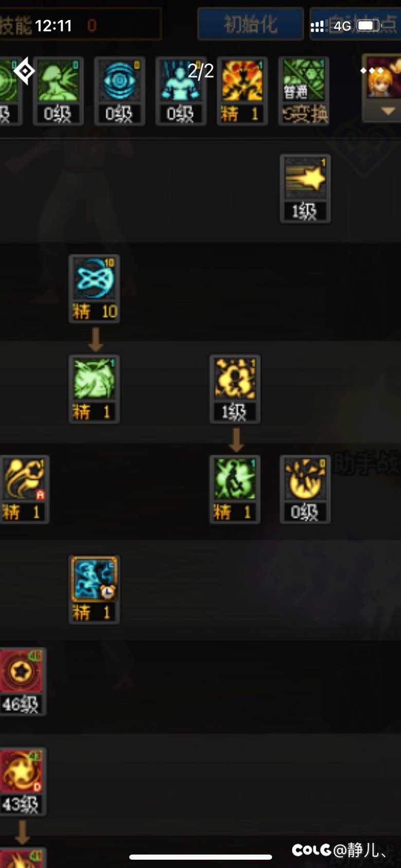Click the blue glowing body skill at 0级
Image resolution: width=401 pixels, height=868 pixels.
(x=180, y=91)
